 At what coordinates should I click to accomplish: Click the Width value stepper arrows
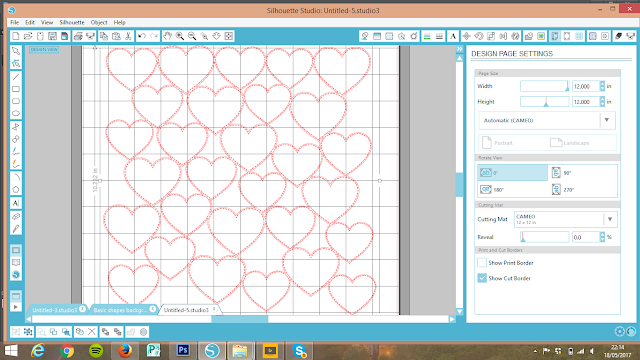[602, 86]
